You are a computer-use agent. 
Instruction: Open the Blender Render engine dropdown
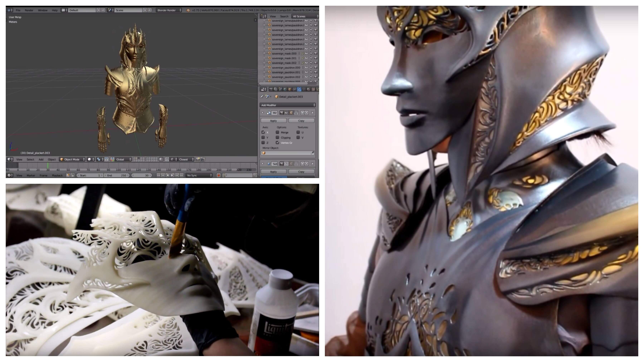pyautogui.click(x=169, y=10)
